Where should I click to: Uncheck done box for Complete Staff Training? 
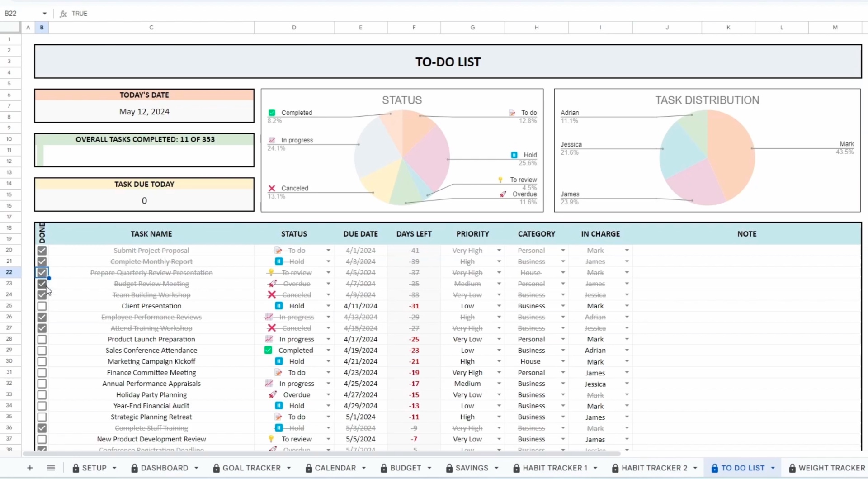42,428
